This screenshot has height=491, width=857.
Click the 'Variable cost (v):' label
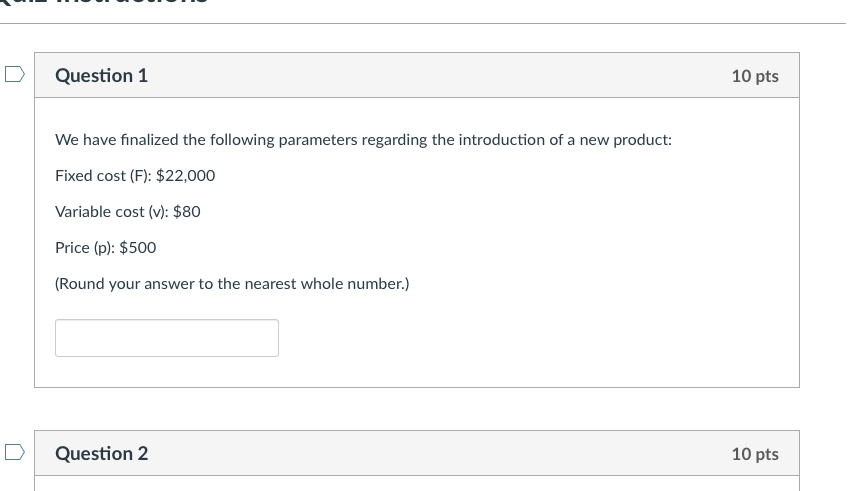(111, 212)
